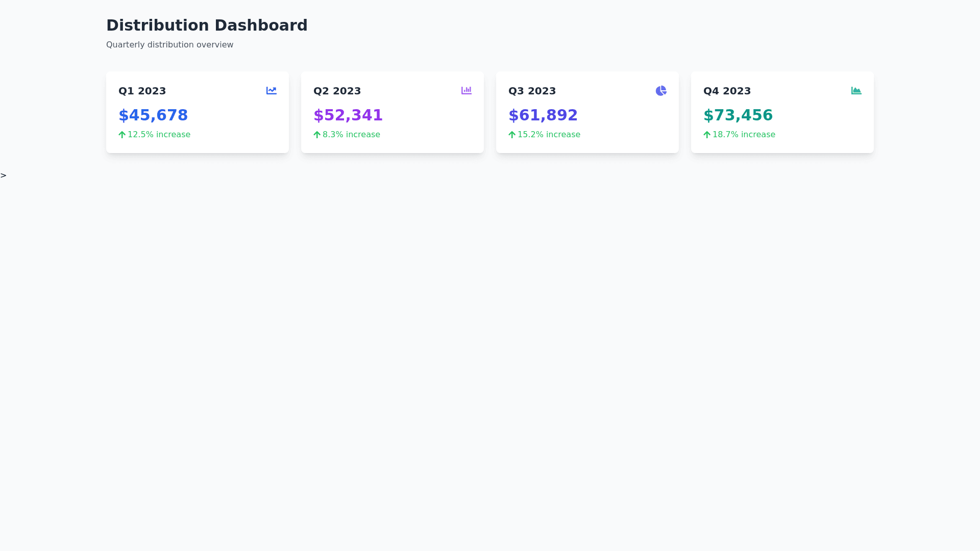Click the up arrow beside 15.2% increase
The width and height of the screenshot is (980, 551).
coord(512,135)
